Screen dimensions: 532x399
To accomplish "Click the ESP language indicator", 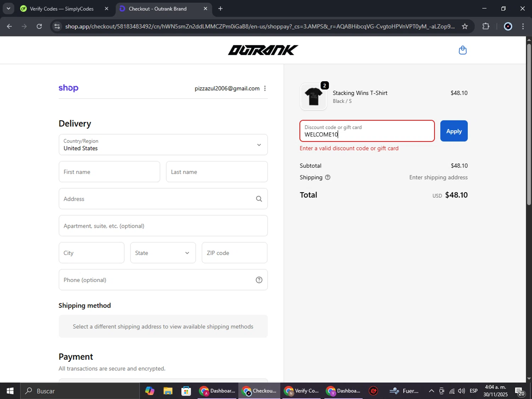I will (x=473, y=391).
